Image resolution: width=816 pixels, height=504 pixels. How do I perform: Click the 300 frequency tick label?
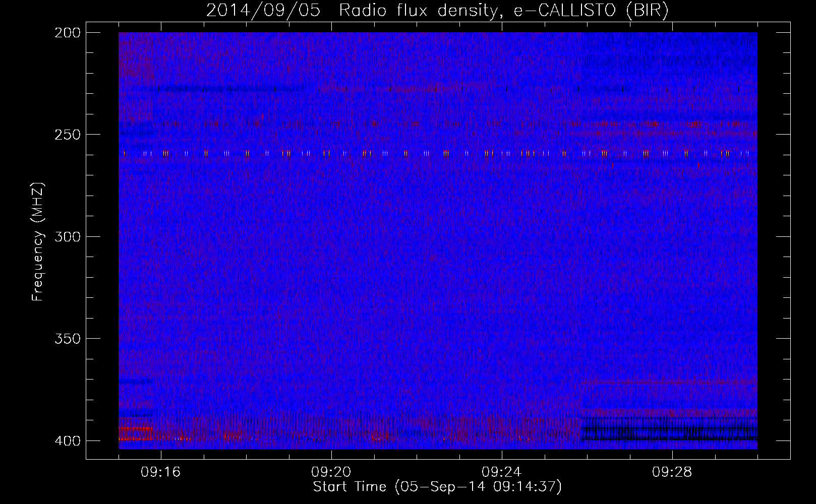(68, 237)
